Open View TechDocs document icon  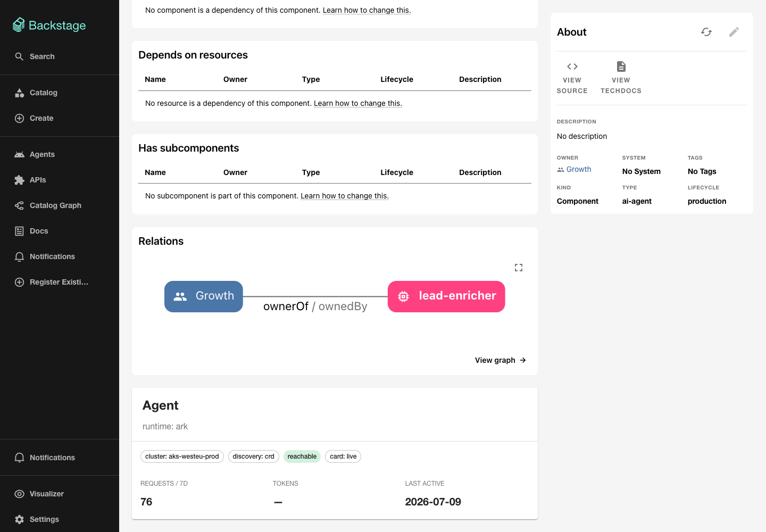621,66
